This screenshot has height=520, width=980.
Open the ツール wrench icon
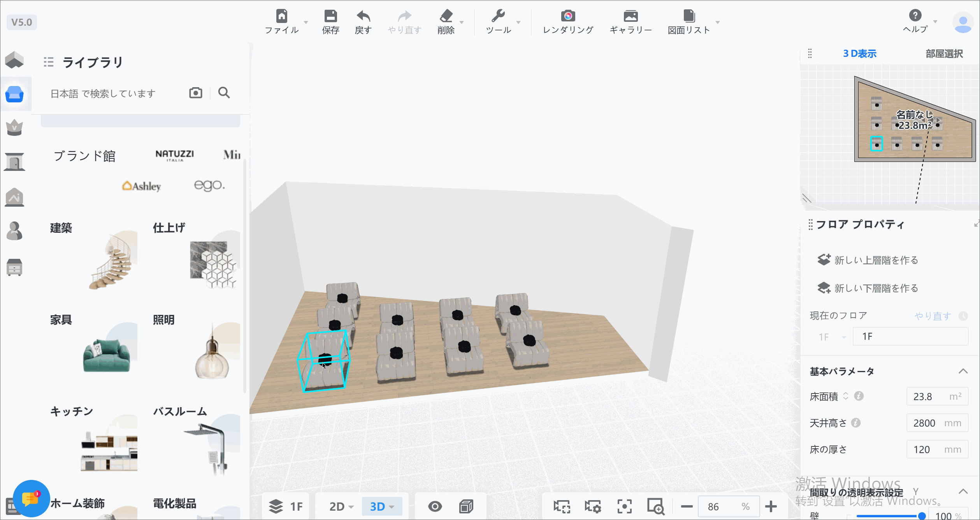498,16
